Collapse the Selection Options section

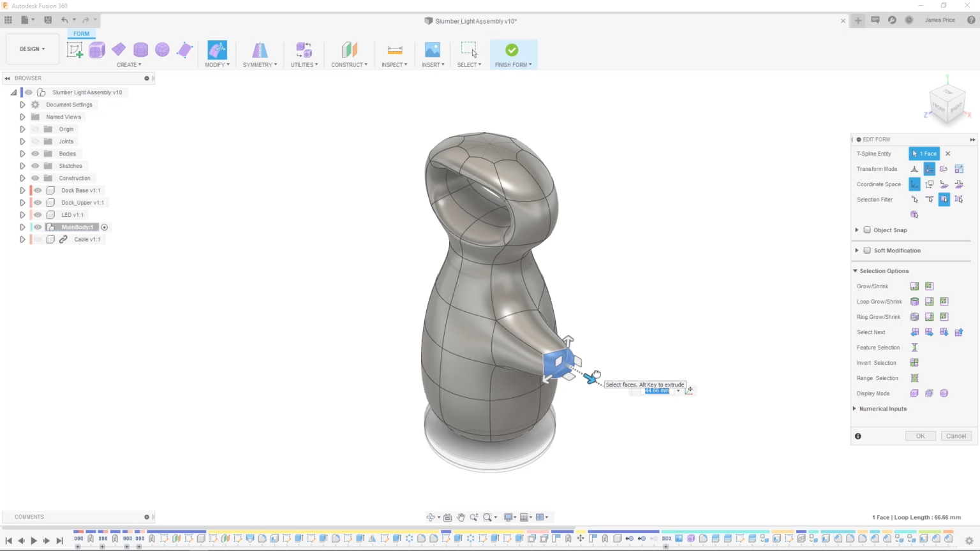click(x=855, y=270)
